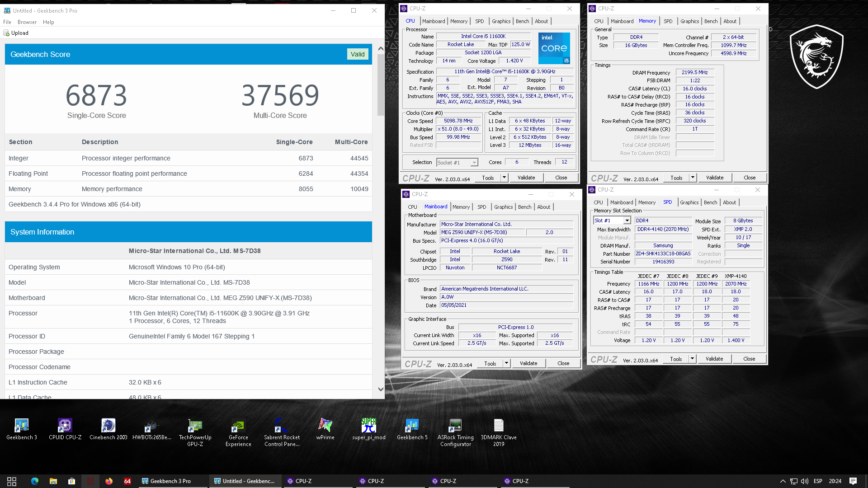This screenshot has height=488, width=868.
Task: Click the 20:24 clock in taskbar
Action: click(x=835, y=481)
